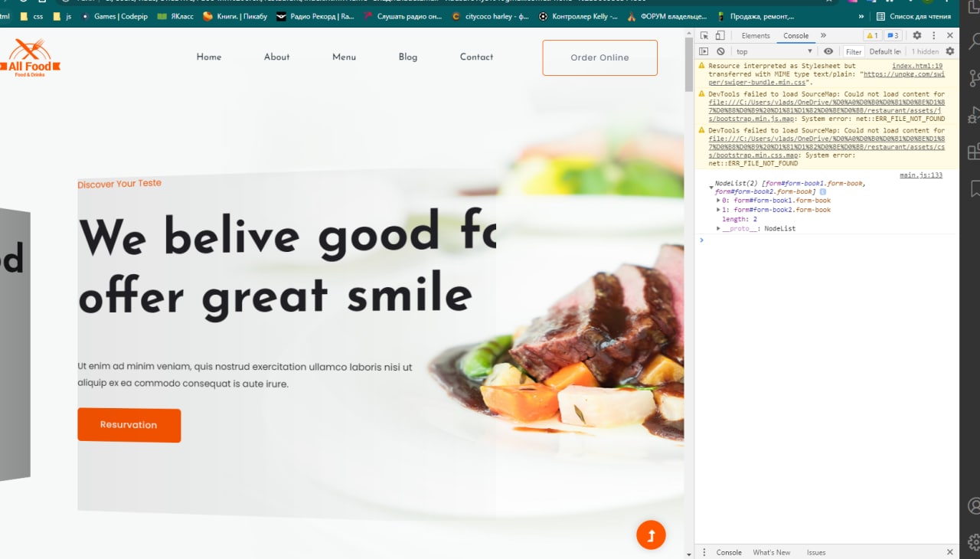Open VS Code Source Control icon
The height and width of the screenshot is (559, 980).
point(975,78)
